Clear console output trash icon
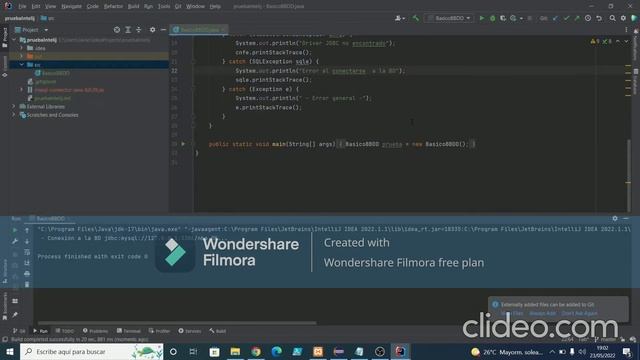 coord(27,284)
